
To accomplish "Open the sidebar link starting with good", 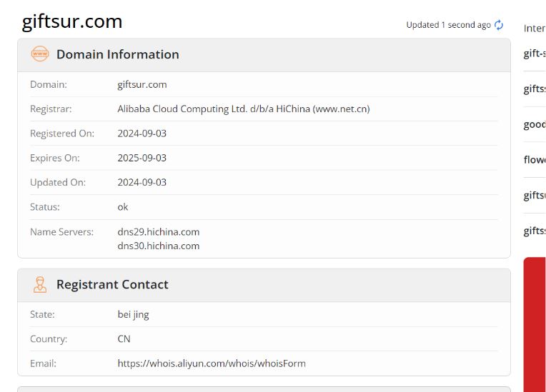I will 535,124.
